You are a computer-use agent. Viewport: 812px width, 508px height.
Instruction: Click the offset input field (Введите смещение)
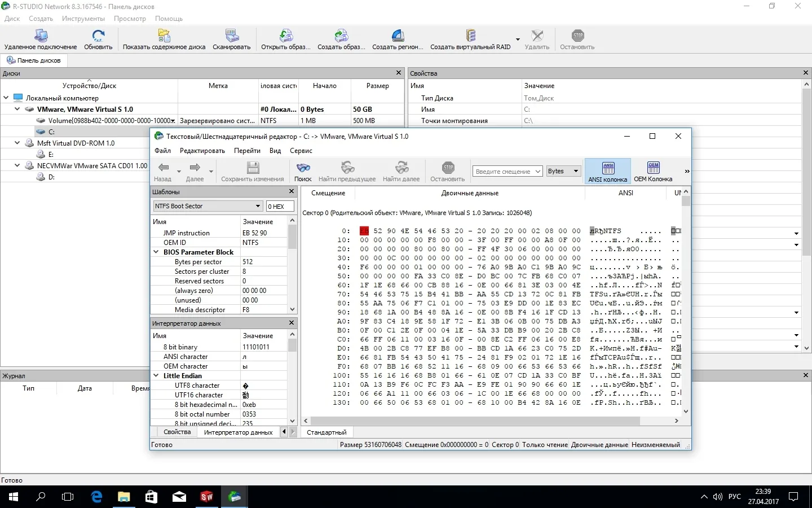507,171
